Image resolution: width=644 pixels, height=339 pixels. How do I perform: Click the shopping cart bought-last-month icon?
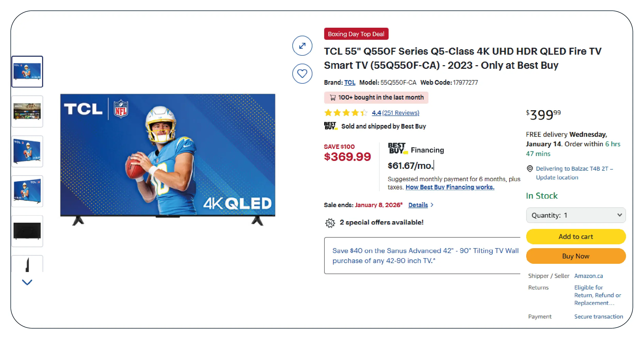pyautogui.click(x=333, y=98)
